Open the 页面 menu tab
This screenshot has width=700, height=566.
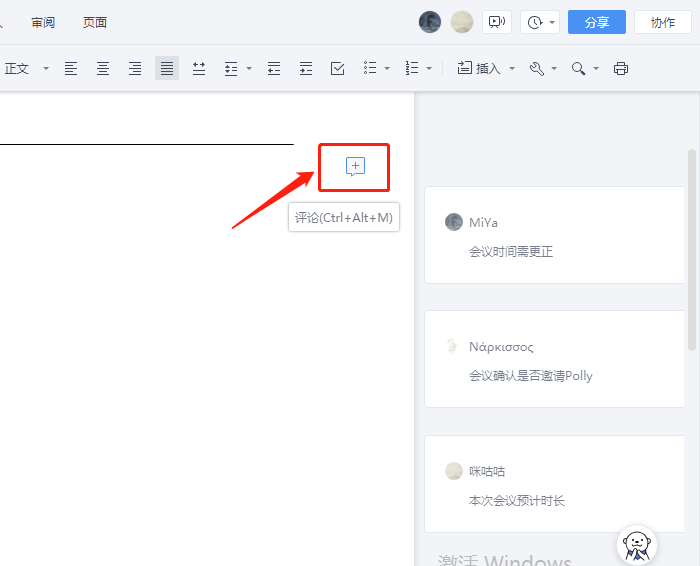[95, 22]
